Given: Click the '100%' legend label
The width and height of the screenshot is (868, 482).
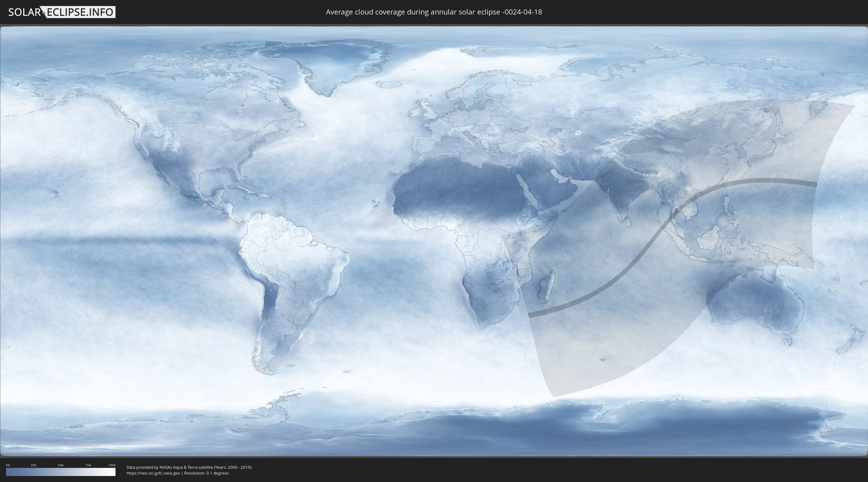Looking at the screenshot, I should click(x=112, y=465).
